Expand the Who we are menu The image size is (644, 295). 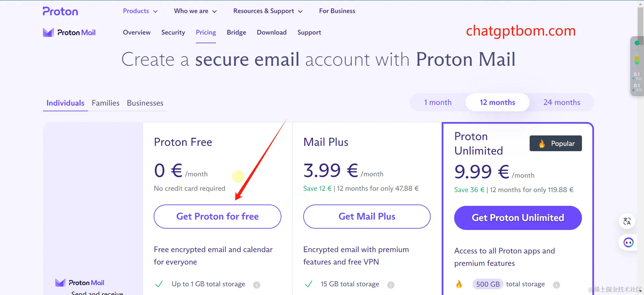click(x=196, y=11)
